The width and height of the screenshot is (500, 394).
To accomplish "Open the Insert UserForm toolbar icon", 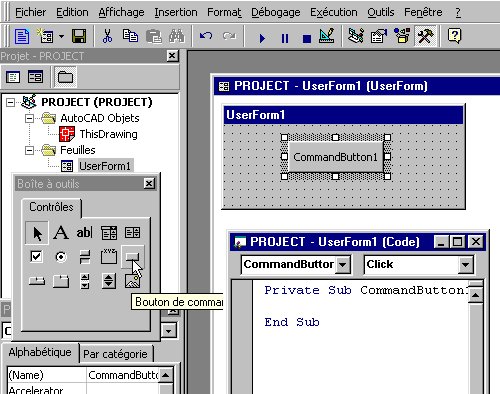I will click(45, 36).
